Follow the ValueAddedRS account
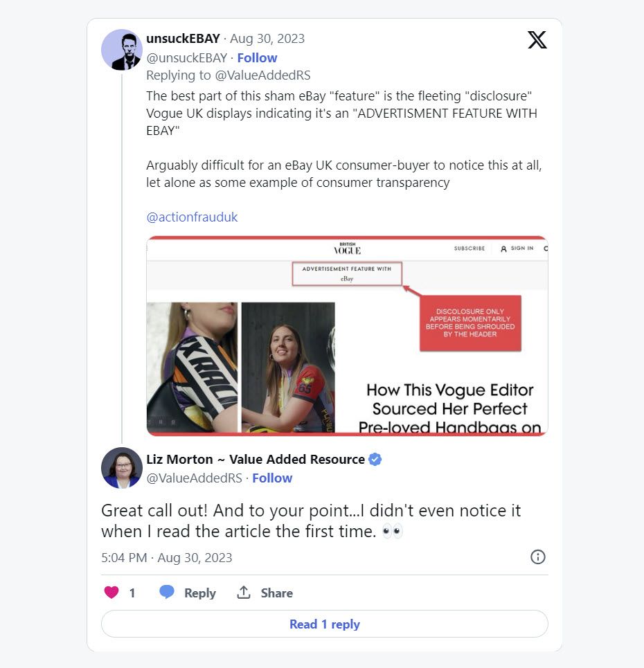This screenshot has width=644, height=668. (x=272, y=478)
